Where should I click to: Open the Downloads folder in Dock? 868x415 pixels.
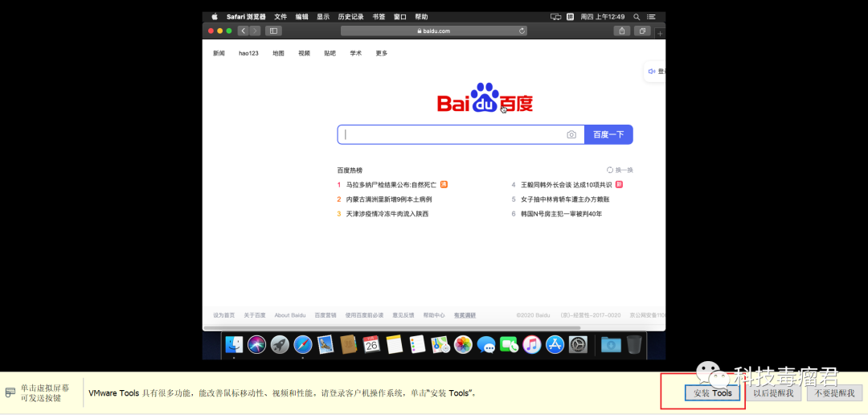coord(611,345)
